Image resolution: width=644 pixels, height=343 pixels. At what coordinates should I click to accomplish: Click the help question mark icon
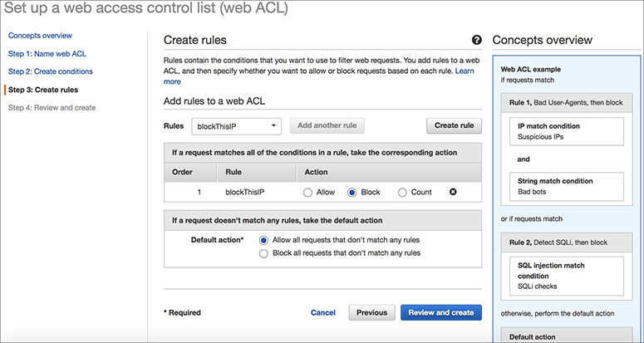476,40
